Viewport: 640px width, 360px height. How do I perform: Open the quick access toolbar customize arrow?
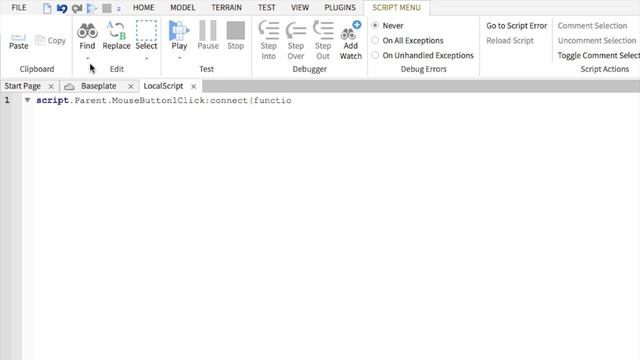[x=119, y=9]
